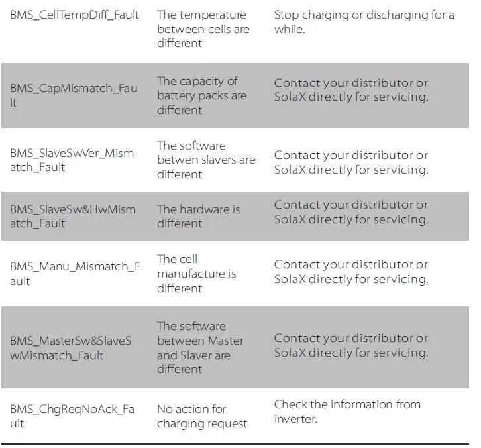Image resolution: width=481 pixels, height=448 pixels.
Task: Select the BMS_SlaveSw&HwMismatch_Fault cell
Action: 72,216
